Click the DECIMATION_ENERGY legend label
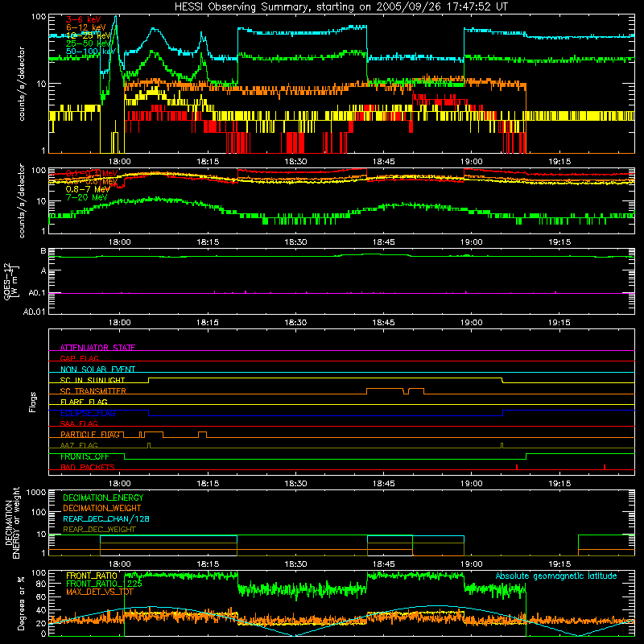This screenshot has height=644, width=644. [x=103, y=497]
